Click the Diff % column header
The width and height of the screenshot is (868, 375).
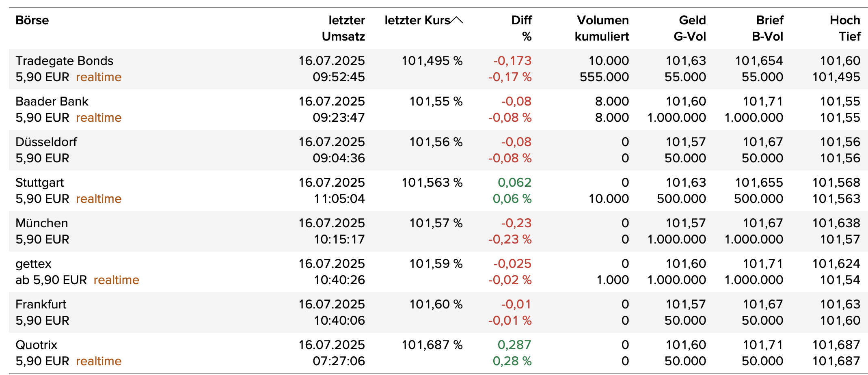tap(522, 28)
